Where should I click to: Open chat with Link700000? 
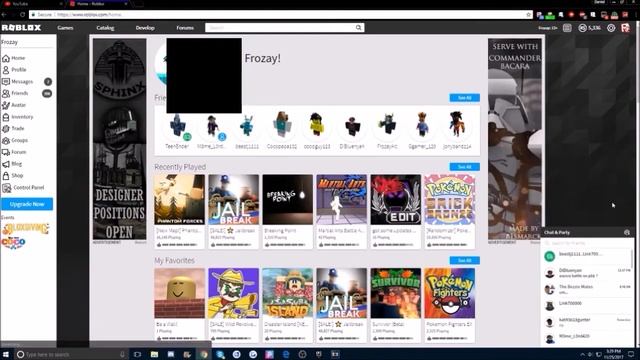coord(587,306)
